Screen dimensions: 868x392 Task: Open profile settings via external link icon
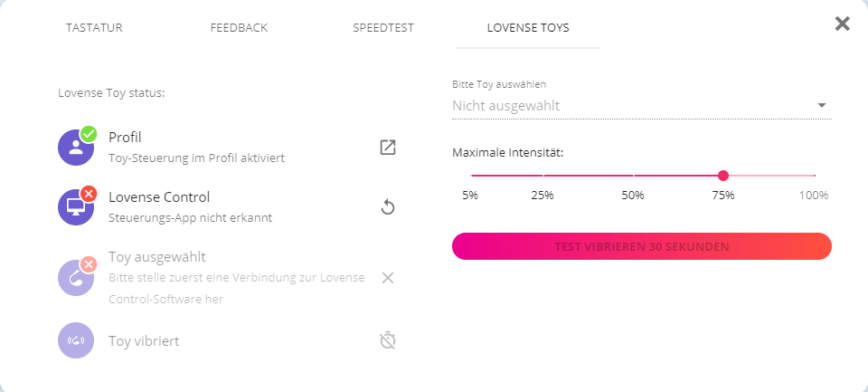click(388, 148)
